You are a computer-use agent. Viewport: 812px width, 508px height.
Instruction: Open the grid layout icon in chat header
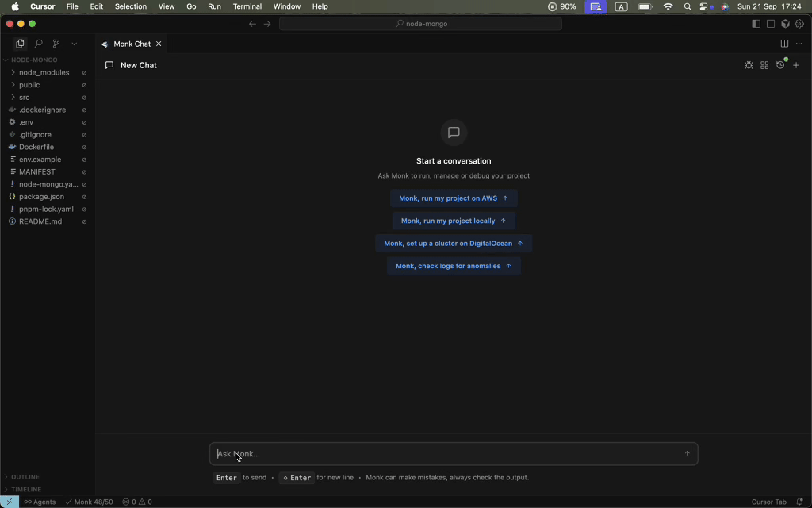coord(764,65)
